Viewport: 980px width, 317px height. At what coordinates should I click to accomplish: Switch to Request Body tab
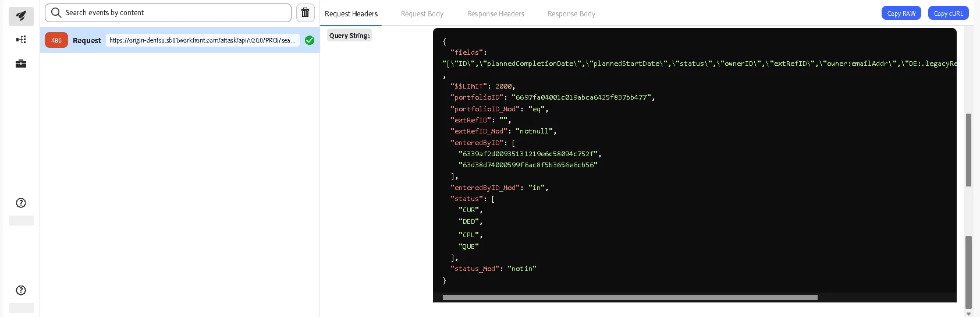pyautogui.click(x=422, y=13)
